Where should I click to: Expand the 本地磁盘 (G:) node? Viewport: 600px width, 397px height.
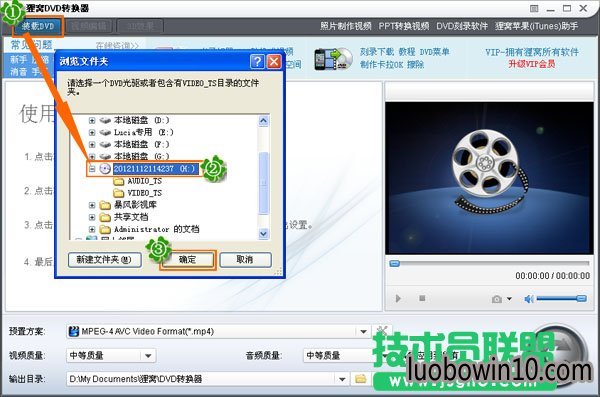tap(92, 157)
